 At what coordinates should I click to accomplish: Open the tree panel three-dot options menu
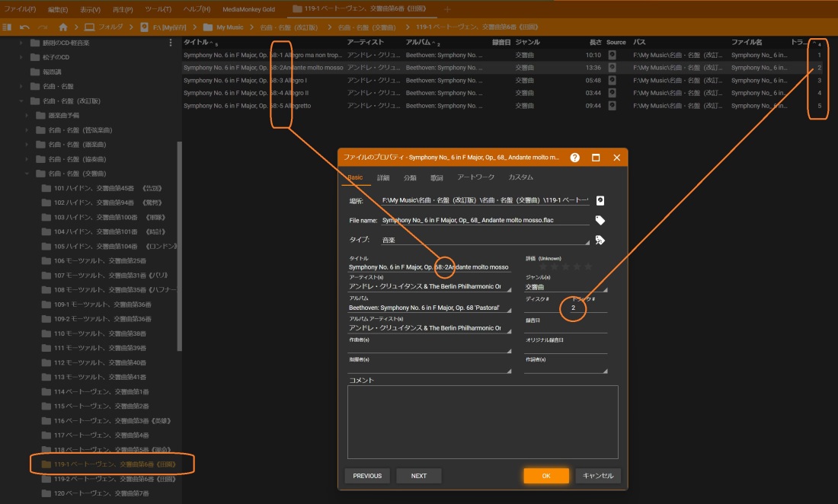(171, 43)
